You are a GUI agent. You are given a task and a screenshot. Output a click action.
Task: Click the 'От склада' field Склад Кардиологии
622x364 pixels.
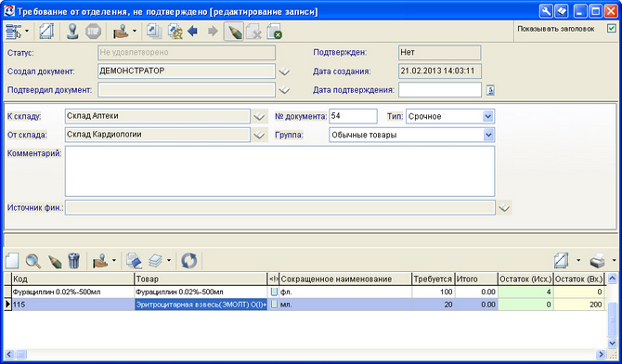pos(158,135)
